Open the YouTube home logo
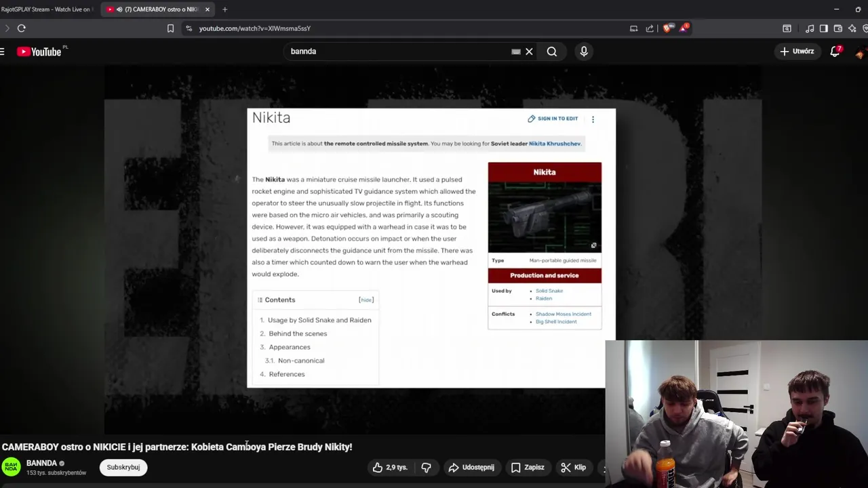 39,52
